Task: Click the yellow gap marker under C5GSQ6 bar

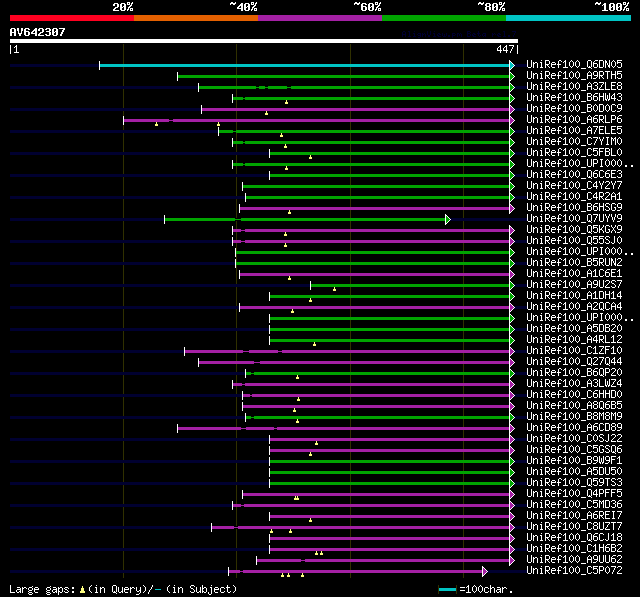Action: click(x=311, y=454)
